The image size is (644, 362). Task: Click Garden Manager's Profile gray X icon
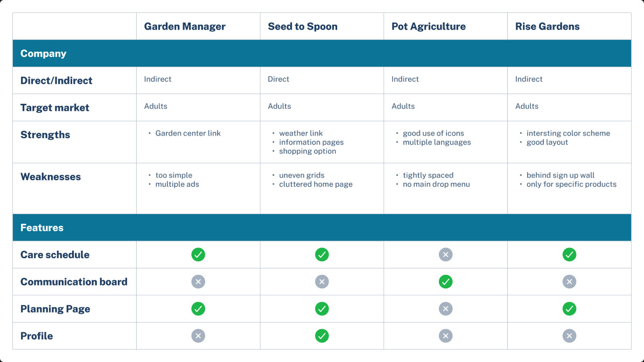point(198,336)
